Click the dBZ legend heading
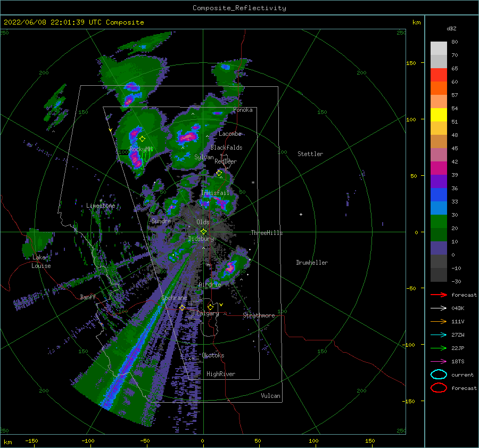479x448 pixels. pyautogui.click(x=451, y=28)
